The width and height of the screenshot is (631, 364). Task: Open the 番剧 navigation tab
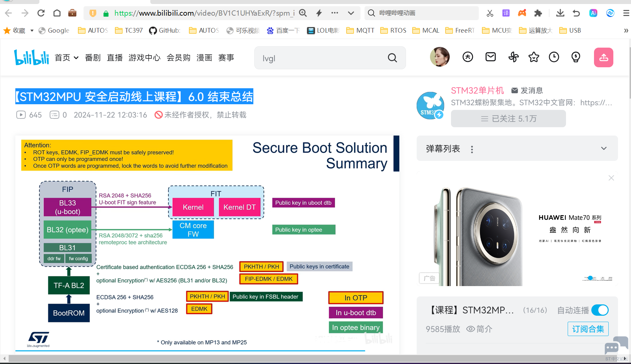point(93,58)
